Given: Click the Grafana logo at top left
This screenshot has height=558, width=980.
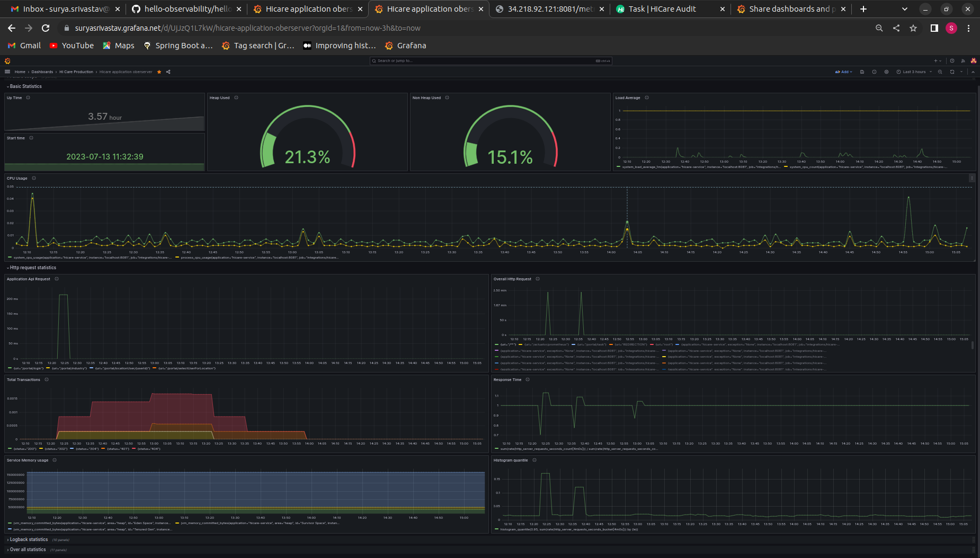Looking at the screenshot, I should tap(7, 61).
